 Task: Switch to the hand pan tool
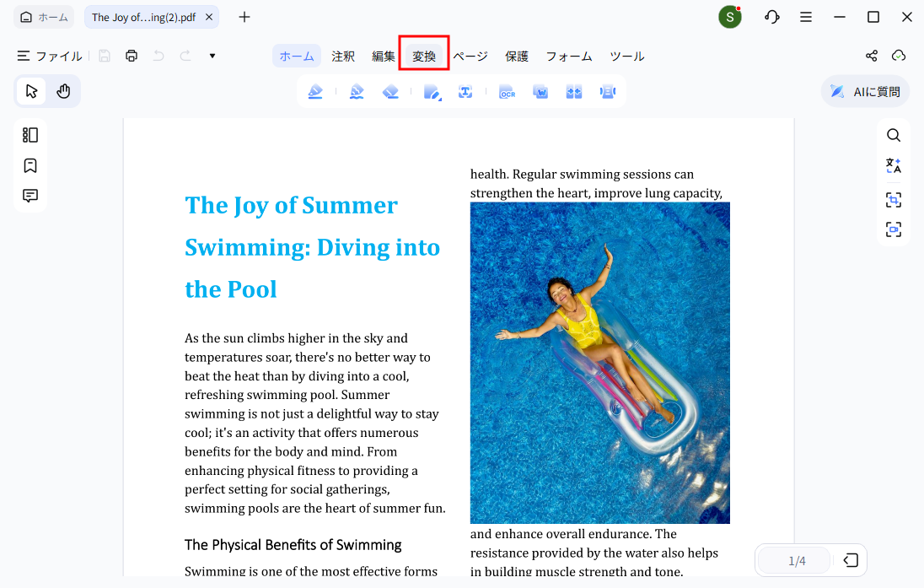63,91
